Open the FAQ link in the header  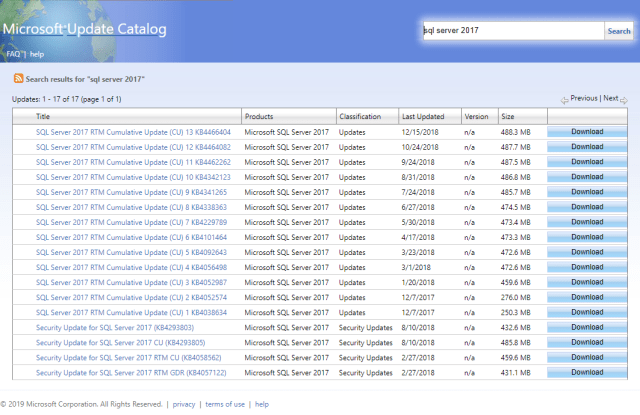pyautogui.click(x=13, y=54)
